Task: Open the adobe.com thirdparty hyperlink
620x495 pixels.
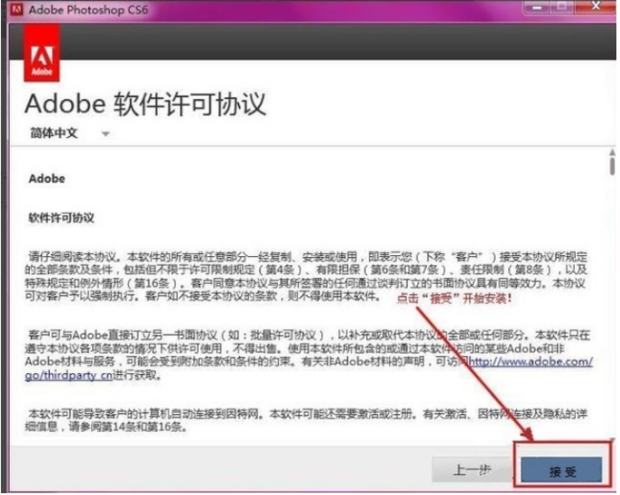Action: [531, 361]
